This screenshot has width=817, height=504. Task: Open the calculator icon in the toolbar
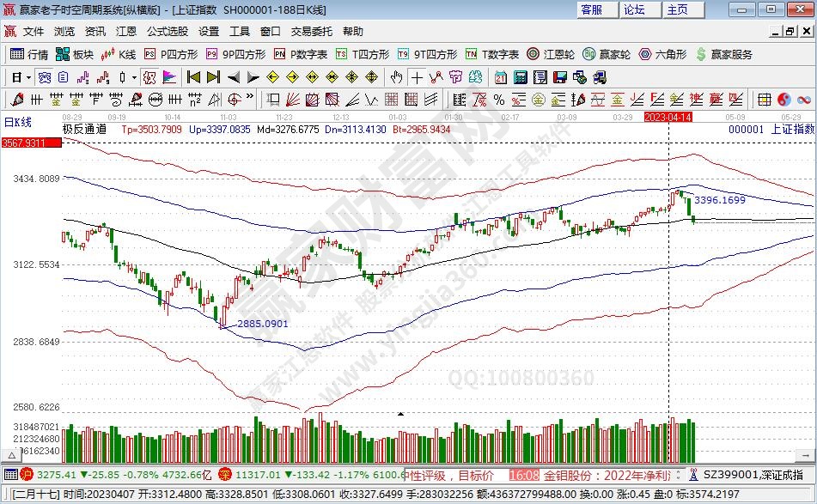point(520,76)
